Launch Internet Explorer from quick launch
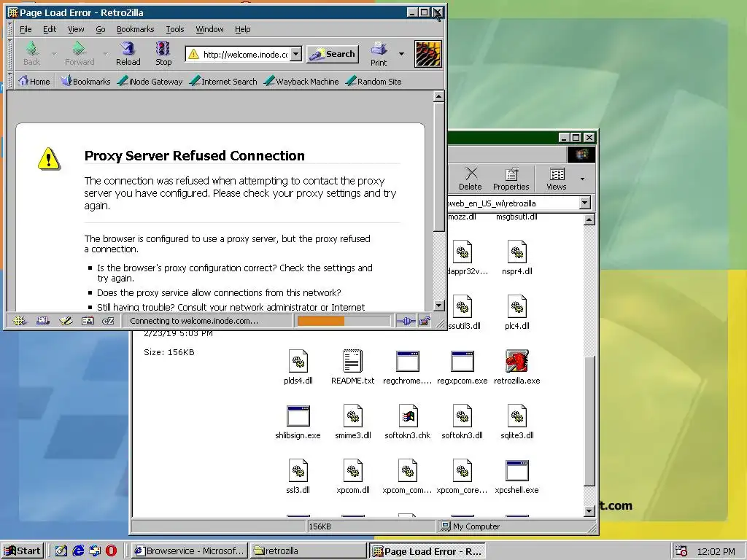Viewport: 747px width, 560px height. [x=77, y=551]
